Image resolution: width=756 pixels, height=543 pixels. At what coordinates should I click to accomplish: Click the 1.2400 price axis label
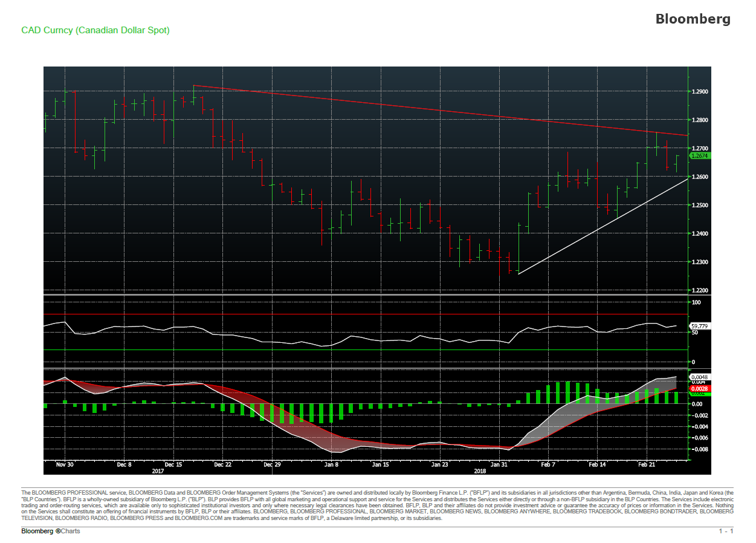[x=699, y=233]
